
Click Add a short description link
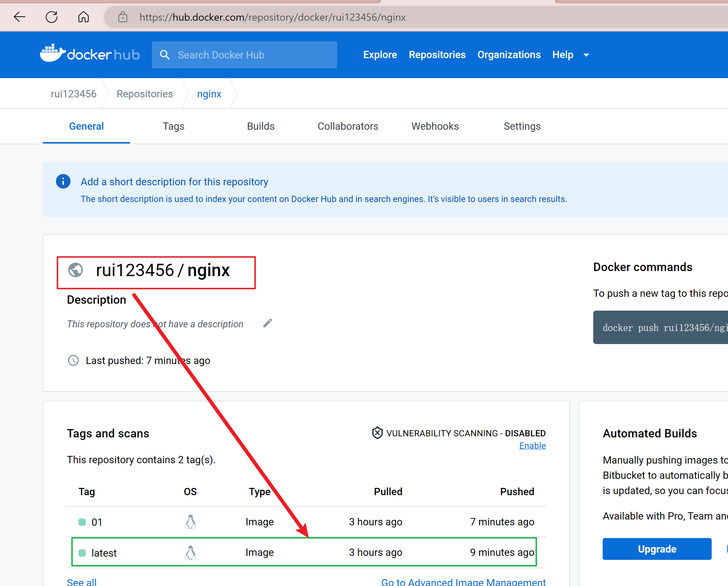tap(174, 182)
